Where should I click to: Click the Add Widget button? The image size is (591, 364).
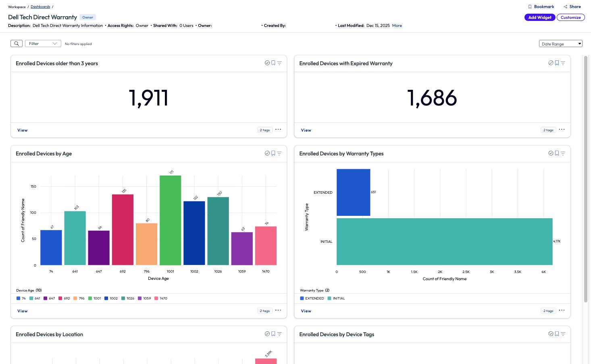pyautogui.click(x=539, y=17)
